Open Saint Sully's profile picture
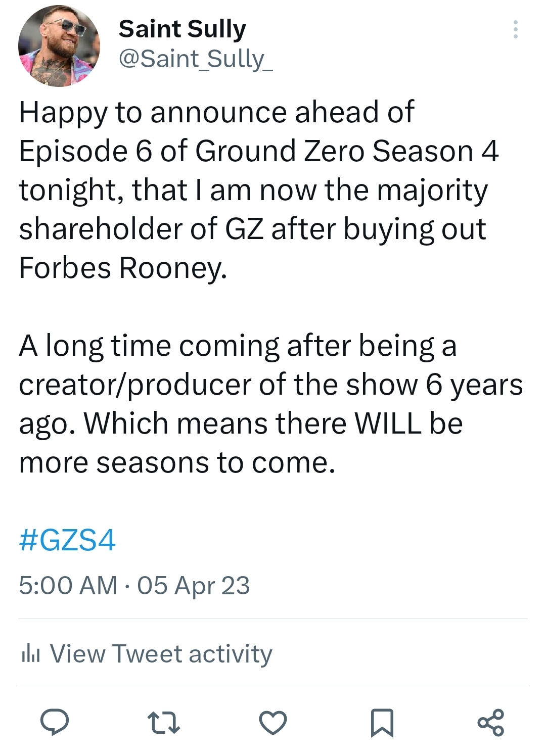 pos(59,46)
